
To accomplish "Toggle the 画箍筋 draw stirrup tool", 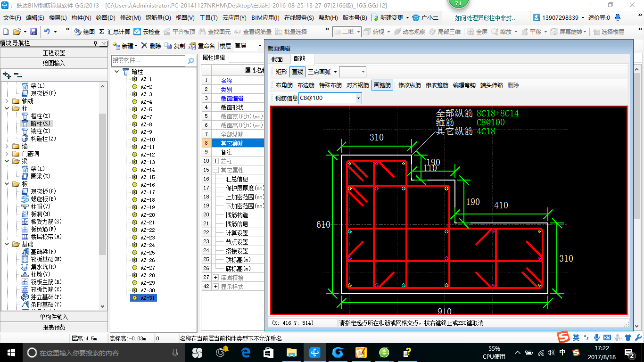I will [382, 85].
